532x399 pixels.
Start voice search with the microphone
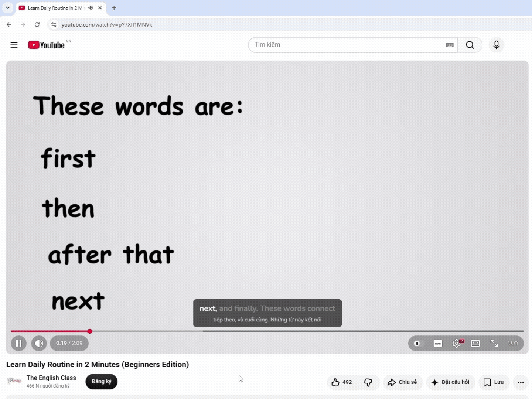[x=497, y=45]
